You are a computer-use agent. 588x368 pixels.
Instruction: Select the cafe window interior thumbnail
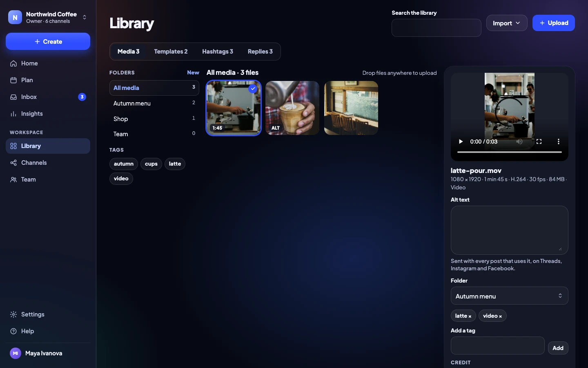tap(351, 108)
